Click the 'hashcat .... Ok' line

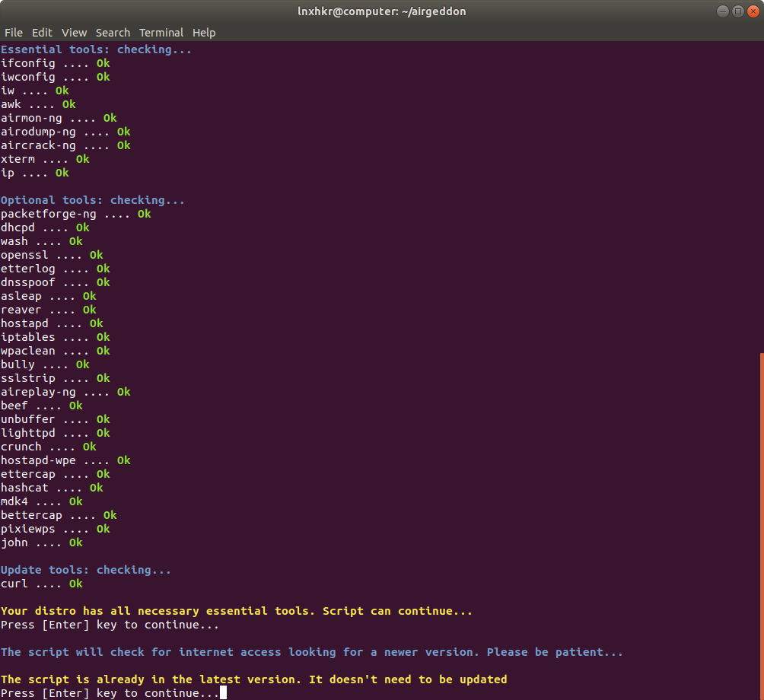[x=52, y=488]
